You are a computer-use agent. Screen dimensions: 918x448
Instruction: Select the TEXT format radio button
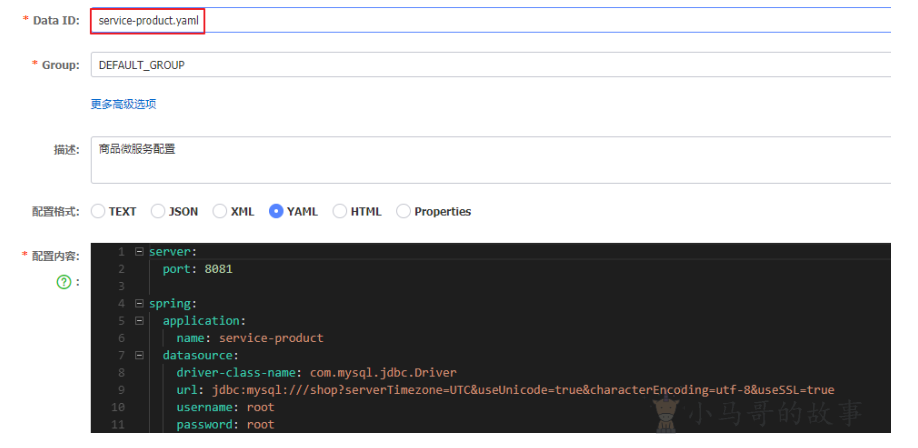(x=98, y=211)
